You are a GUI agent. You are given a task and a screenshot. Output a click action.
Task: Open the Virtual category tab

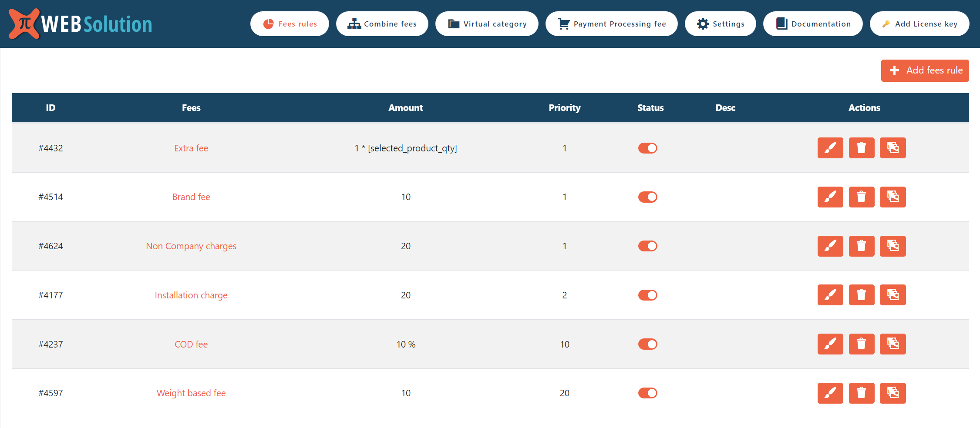487,24
